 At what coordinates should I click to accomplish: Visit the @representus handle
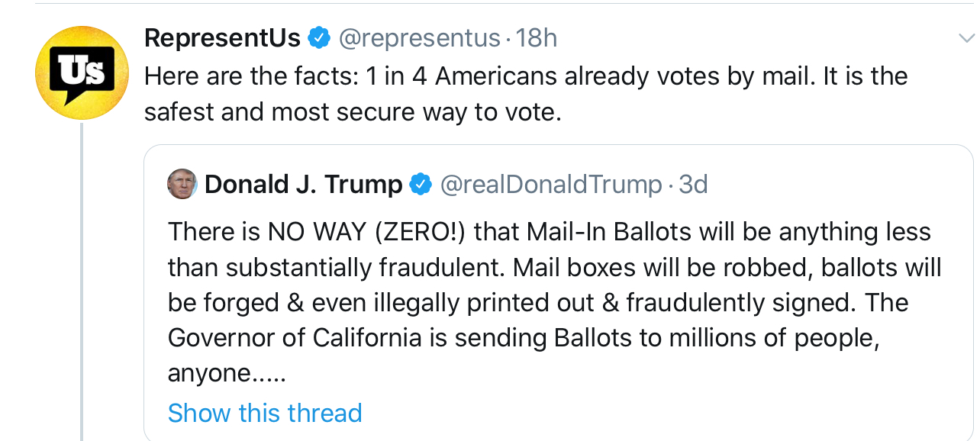pyautogui.click(x=419, y=37)
